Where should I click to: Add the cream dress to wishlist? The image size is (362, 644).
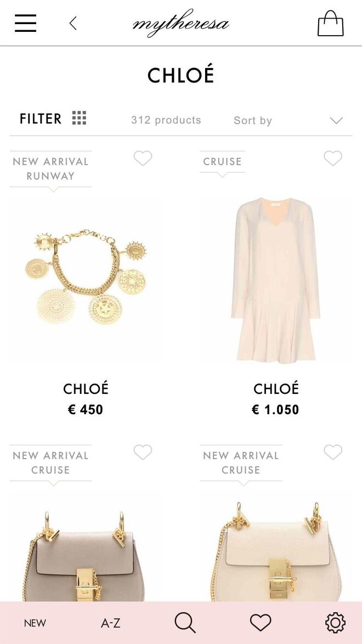coord(333,159)
